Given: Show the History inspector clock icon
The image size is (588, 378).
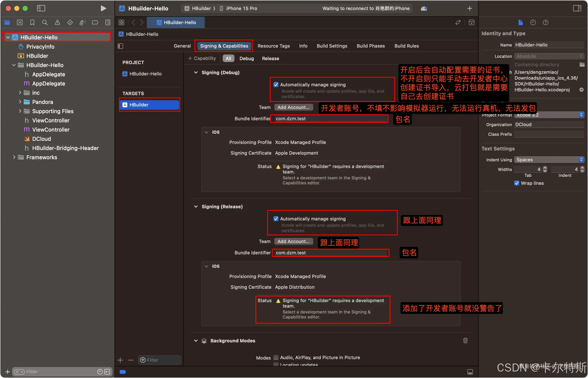Looking at the screenshot, I should click(533, 23).
